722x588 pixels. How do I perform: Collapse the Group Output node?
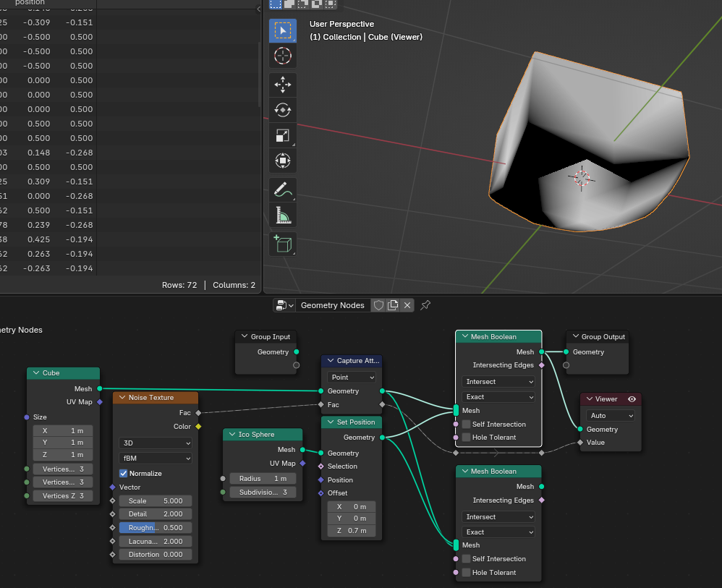point(576,336)
